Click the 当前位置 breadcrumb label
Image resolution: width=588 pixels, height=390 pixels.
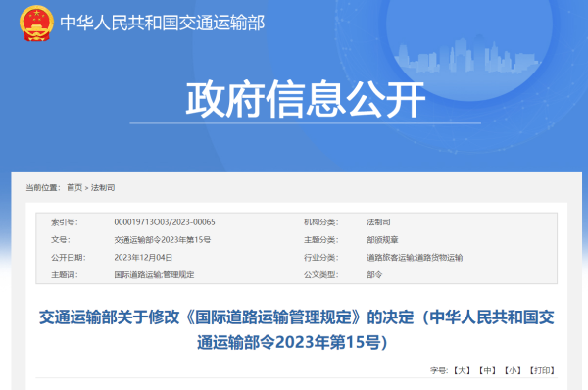tap(43, 187)
